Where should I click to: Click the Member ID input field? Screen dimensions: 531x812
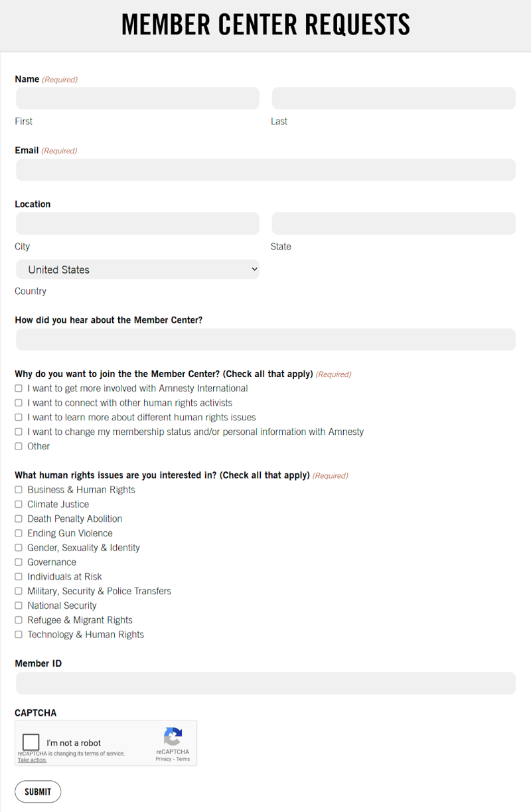[265, 683]
